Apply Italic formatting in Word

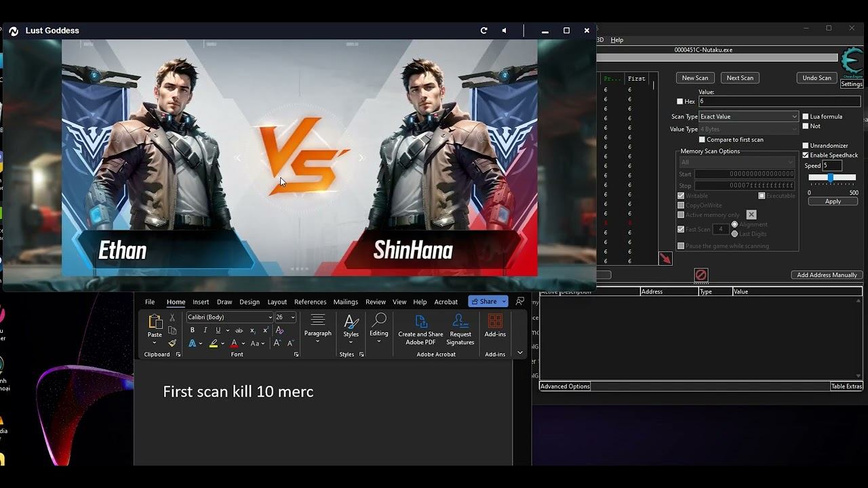[205, 330]
